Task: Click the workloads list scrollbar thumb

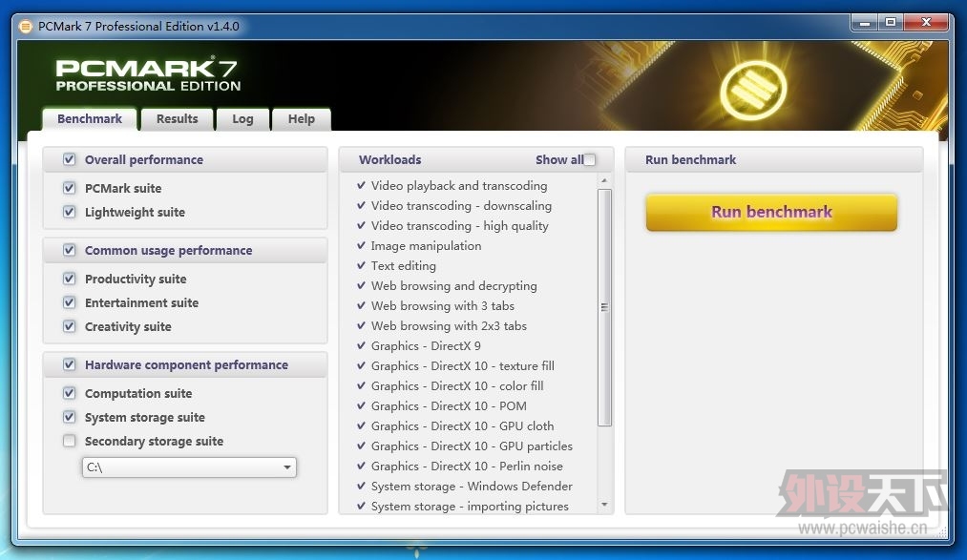Action: coord(604,307)
